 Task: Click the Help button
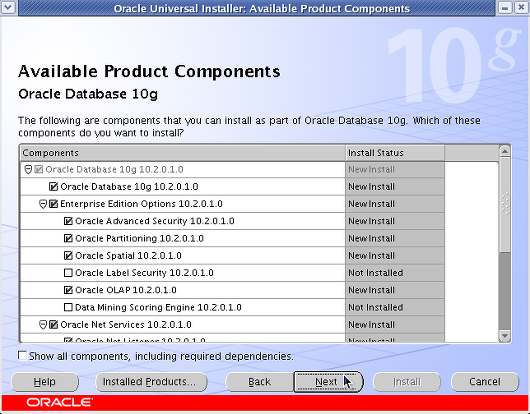tap(45, 382)
